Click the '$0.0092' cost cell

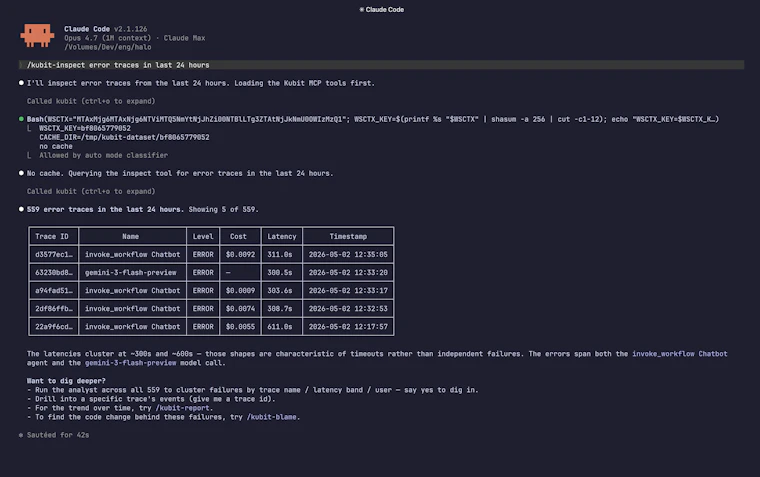pyautogui.click(x=240, y=254)
